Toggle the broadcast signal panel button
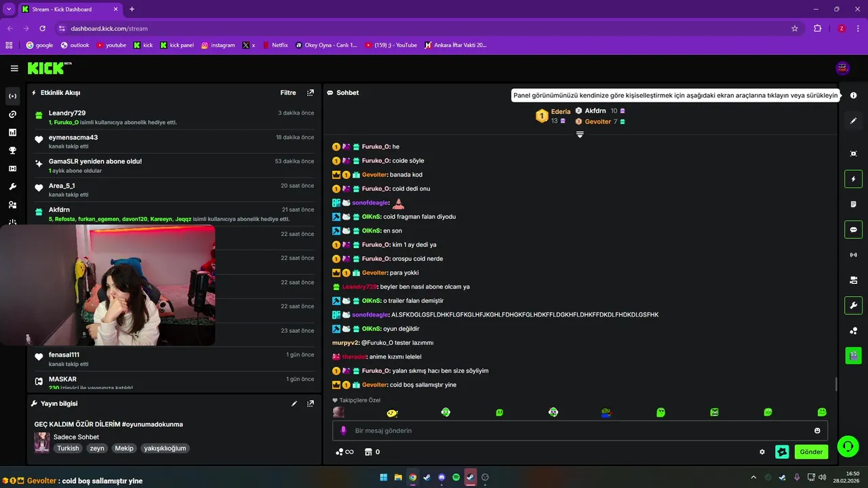This screenshot has height=488, width=868. pyautogui.click(x=853, y=255)
